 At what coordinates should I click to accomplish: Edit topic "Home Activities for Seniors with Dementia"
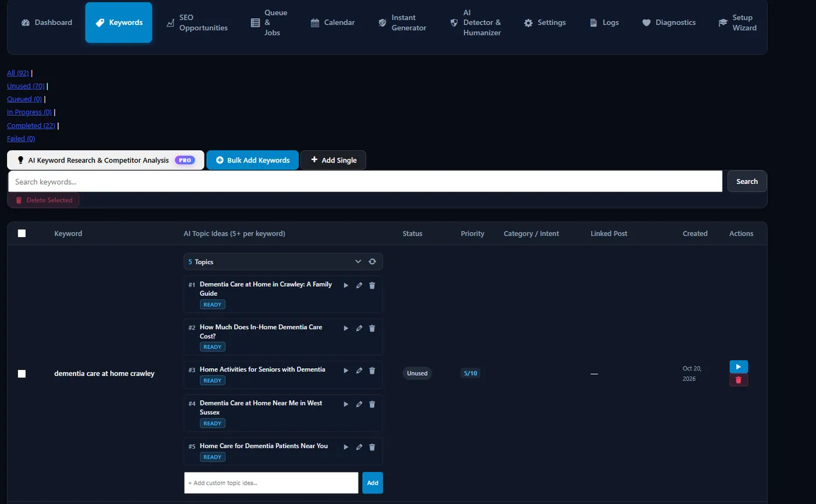pyautogui.click(x=359, y=371)
